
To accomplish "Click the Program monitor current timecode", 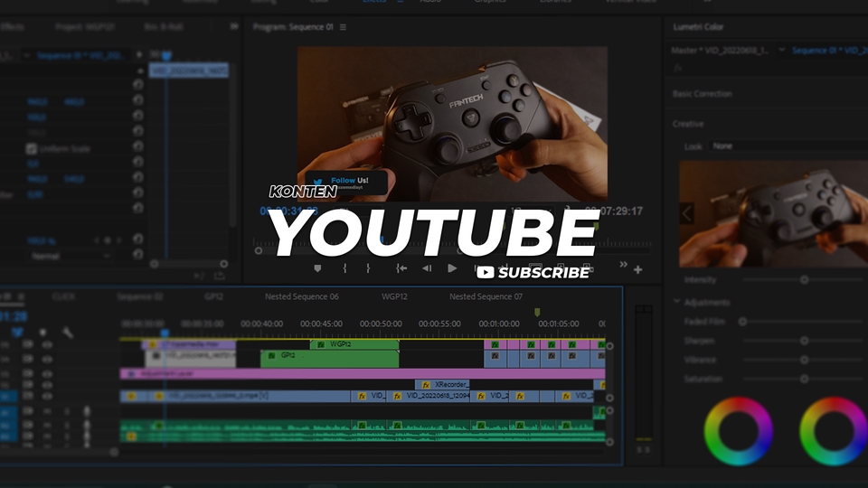I will (289, 211).
